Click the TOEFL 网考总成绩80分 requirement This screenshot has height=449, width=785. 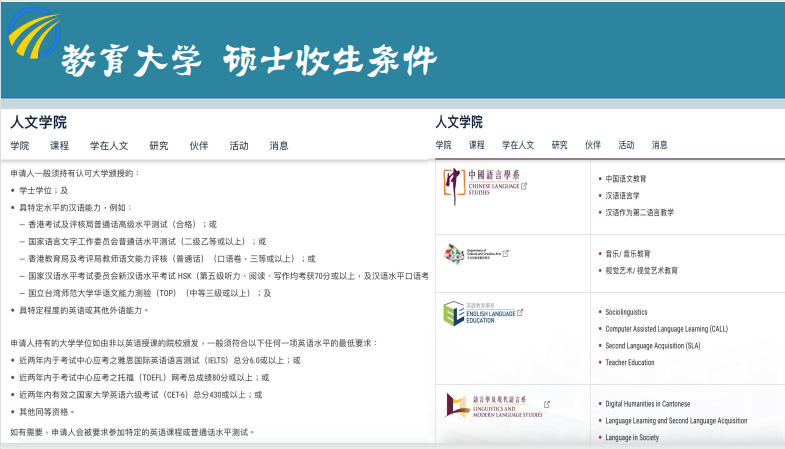[x=144, y=377]
